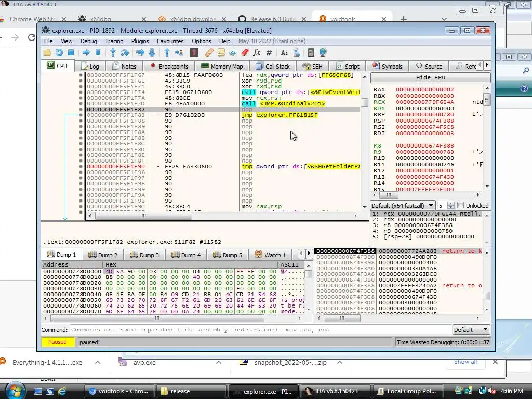
Task: Click the Trace into toolbar icon
Action: click(x=140, y=52)
